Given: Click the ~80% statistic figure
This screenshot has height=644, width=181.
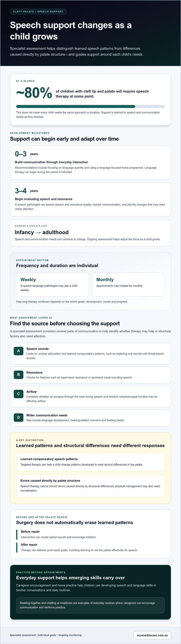Looking at the screenshot, I should tap(34, 93).
